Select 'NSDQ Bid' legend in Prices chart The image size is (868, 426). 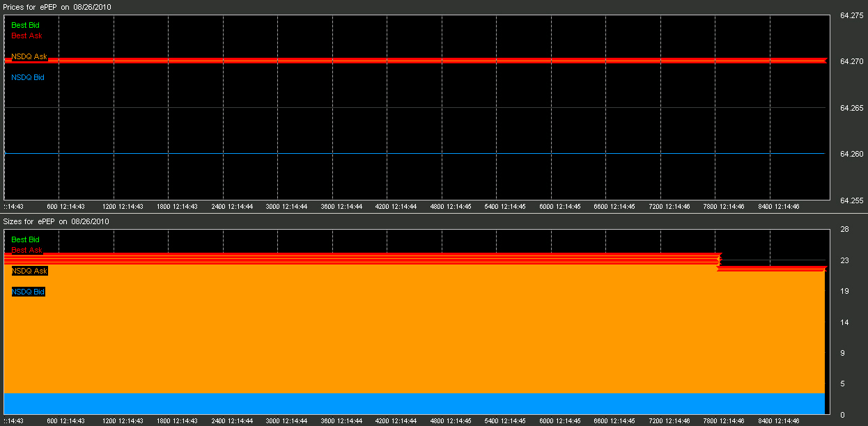pyautogui.click(x=28, y=77)
